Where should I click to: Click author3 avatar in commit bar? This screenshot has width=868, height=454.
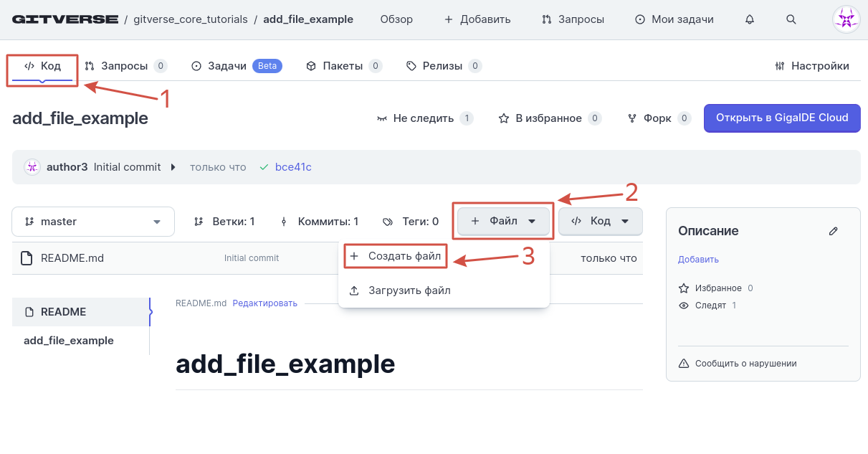click(32, 167)
